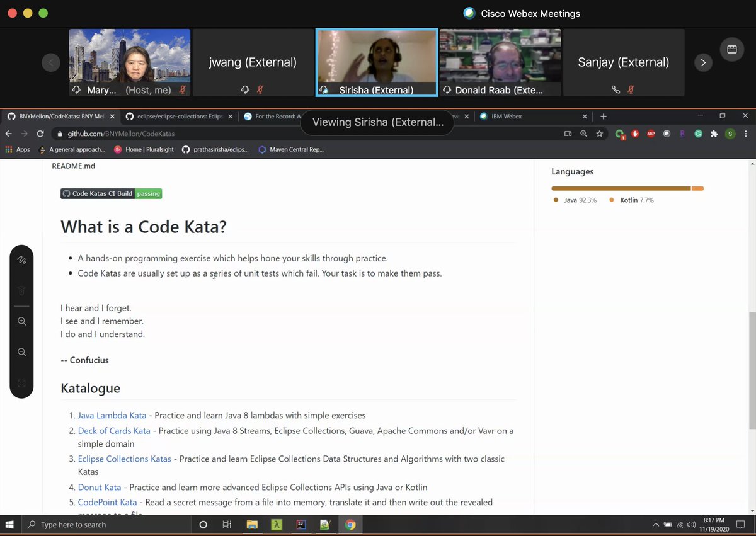This screenshot has height=536, width=756.
Task: Click the fit-to-viewer expand icon
Action: (x=21, y=383)
